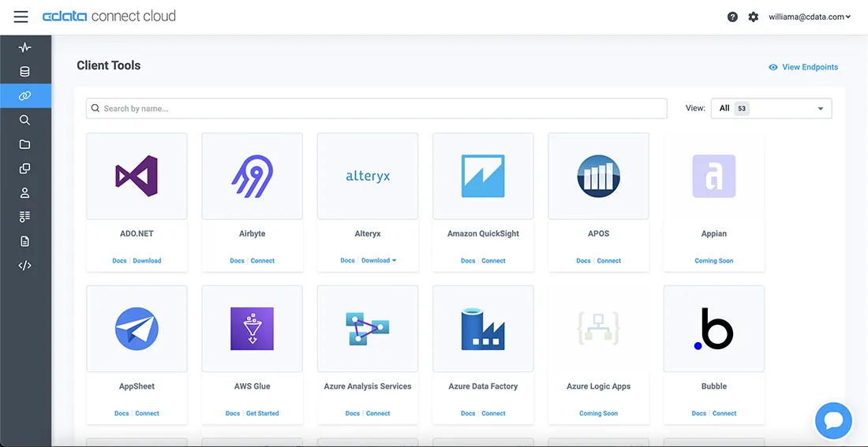Open the task list sidebar icon
The image size is (868, 447).
25,217
